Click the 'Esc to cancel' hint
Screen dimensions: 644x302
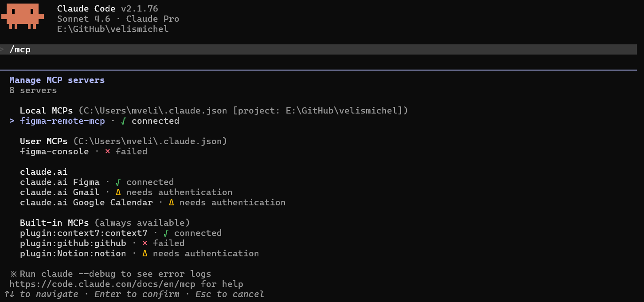pyautogui.click(x=230, y=294)
